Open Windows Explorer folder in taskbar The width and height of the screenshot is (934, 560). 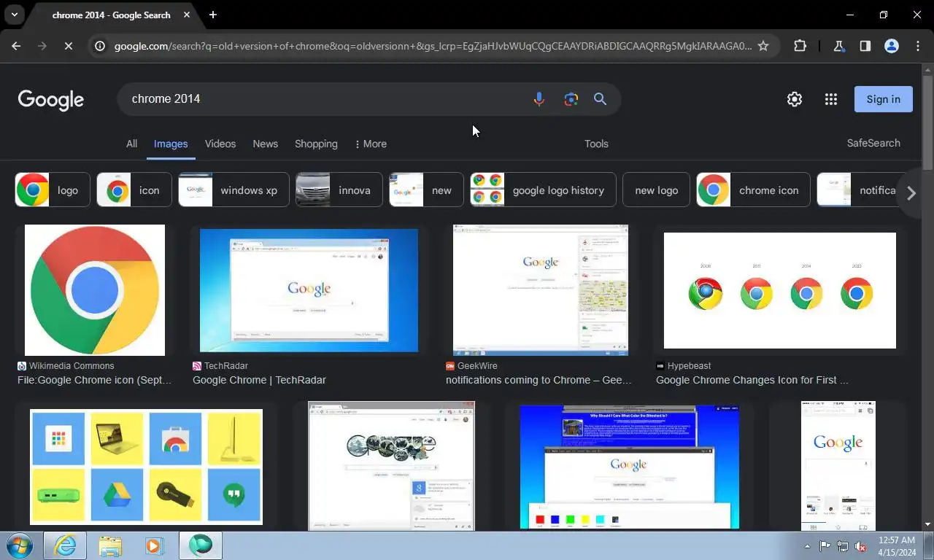pyautogui.click(x=110, y=545)
